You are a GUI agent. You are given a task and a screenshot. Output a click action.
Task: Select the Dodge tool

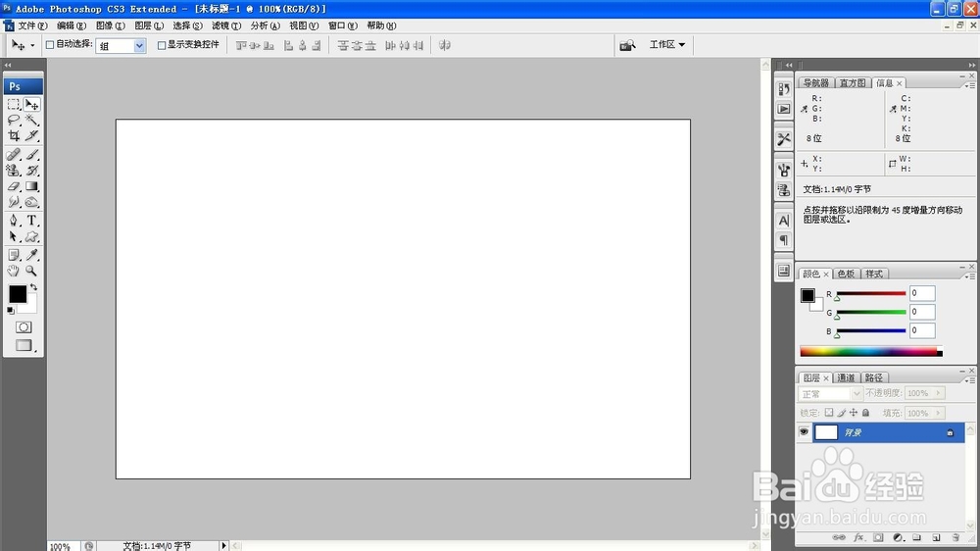32,202
